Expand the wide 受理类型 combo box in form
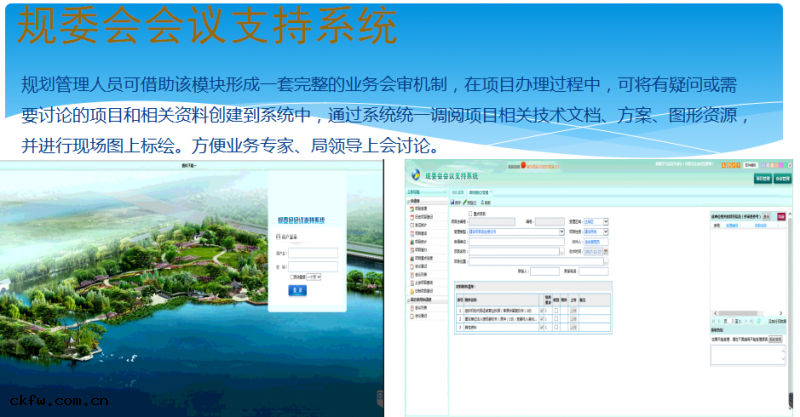The height and width of the screenshot is (417, 800). [562, 231]
